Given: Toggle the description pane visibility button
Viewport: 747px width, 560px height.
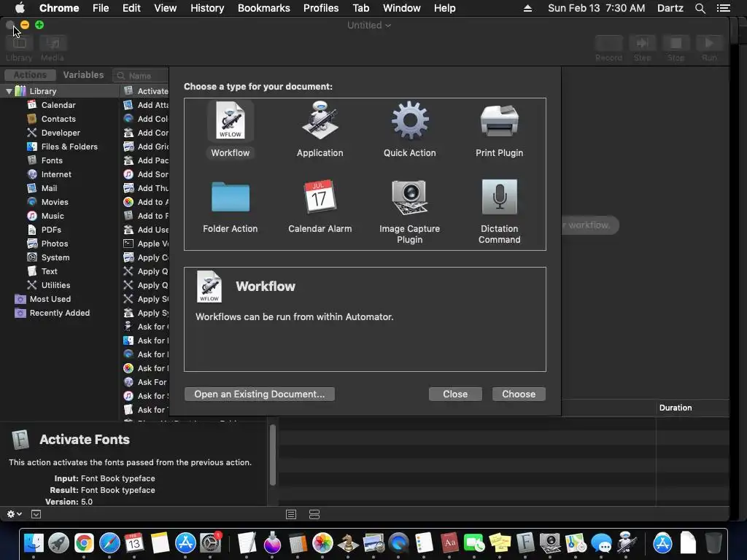Looking at the screenshot, I should 36,514.
